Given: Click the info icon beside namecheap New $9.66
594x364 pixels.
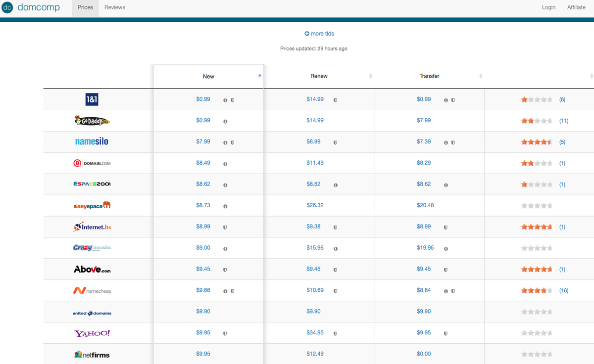Looking at the screenshot, I should (225, 291).
